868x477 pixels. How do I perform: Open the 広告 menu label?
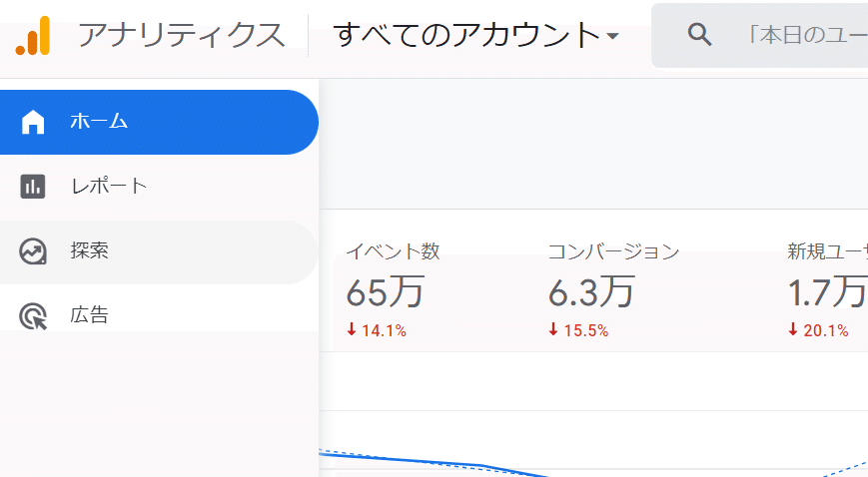coord(89,316)
